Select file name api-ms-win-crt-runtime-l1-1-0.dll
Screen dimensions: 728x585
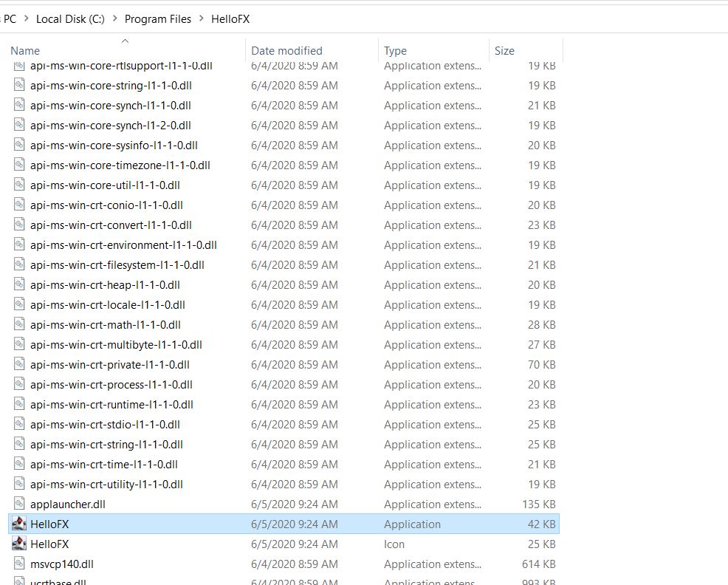[111, 405]
